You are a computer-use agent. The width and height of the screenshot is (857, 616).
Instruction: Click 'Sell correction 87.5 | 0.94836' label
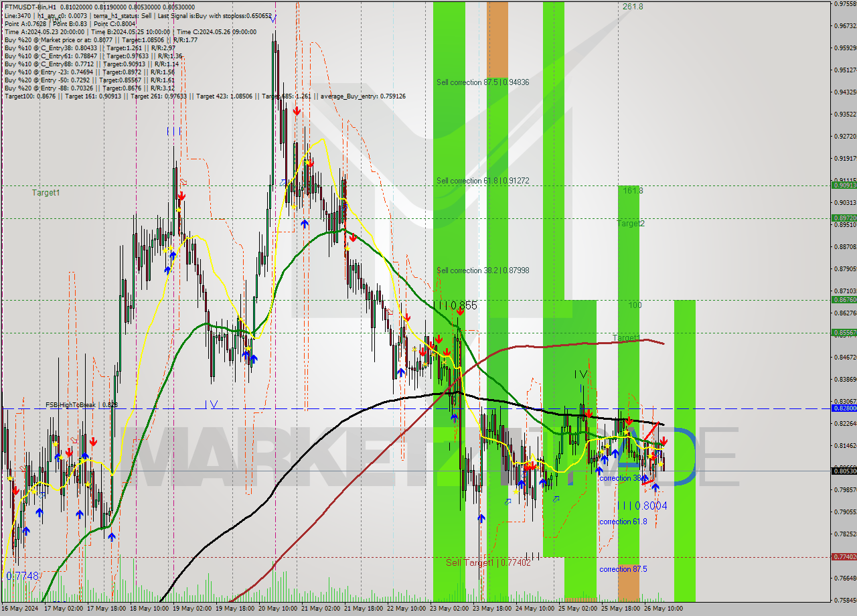[x=483, y=82]
